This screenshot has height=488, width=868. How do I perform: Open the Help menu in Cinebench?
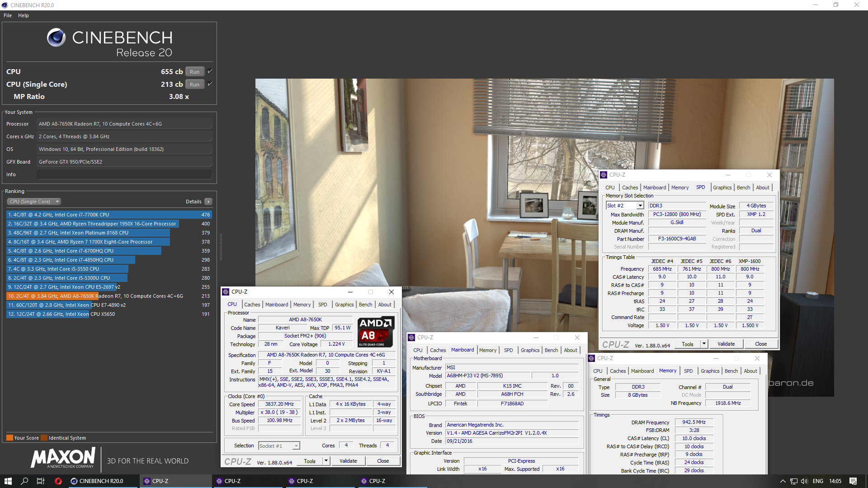24,15
